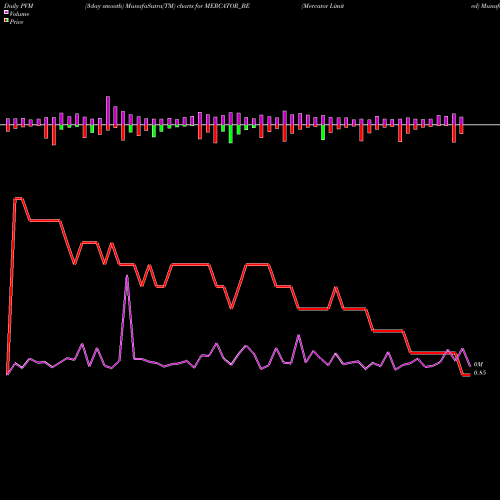Screen dimensions: 500x500
Task: Click the red price line's highest peak
Action: (18, 198)
